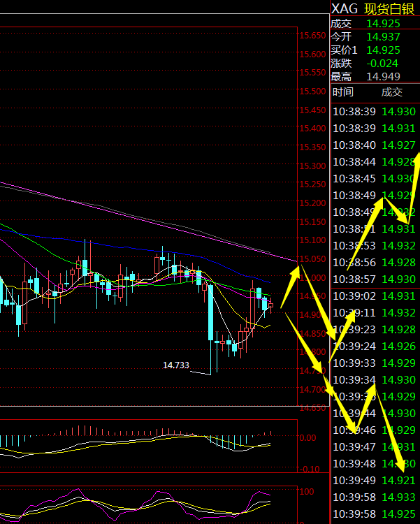
Task: Click the 14.650 price axis label
Action: 312,408
